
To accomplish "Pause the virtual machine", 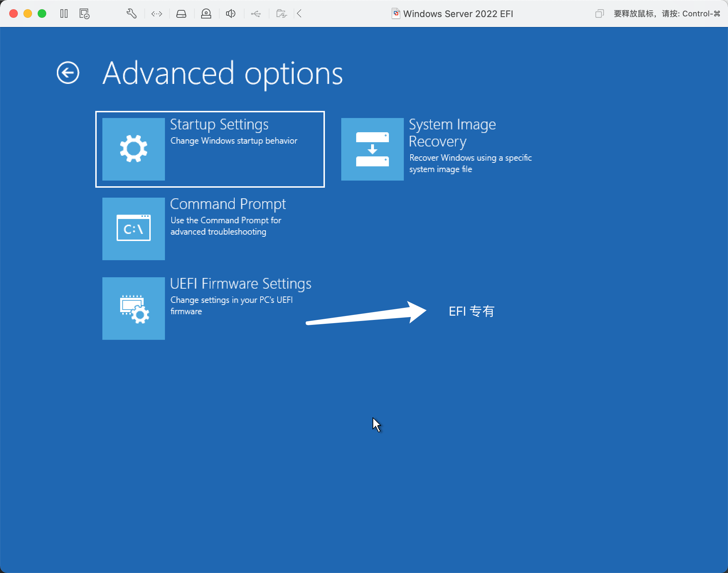I will click(64, 14).
